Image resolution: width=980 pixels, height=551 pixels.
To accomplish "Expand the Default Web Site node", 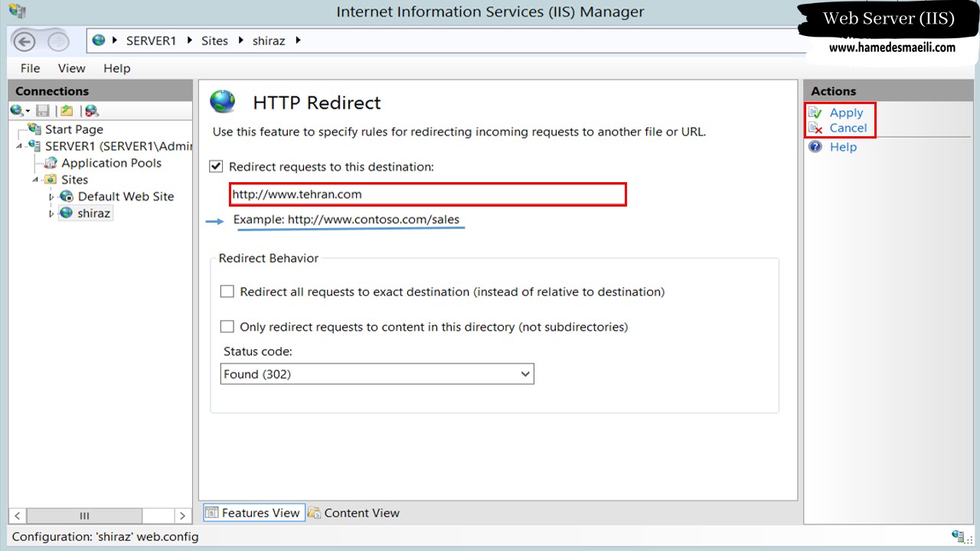I will [52, 197].
